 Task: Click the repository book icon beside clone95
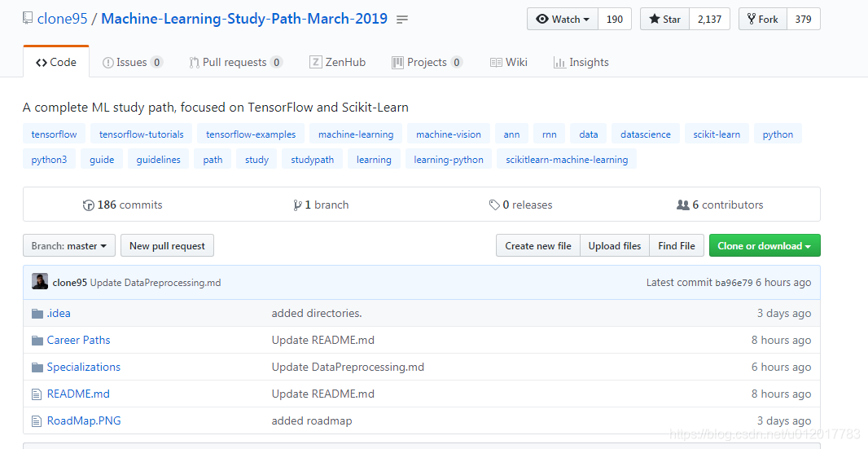tap(28, 18)
